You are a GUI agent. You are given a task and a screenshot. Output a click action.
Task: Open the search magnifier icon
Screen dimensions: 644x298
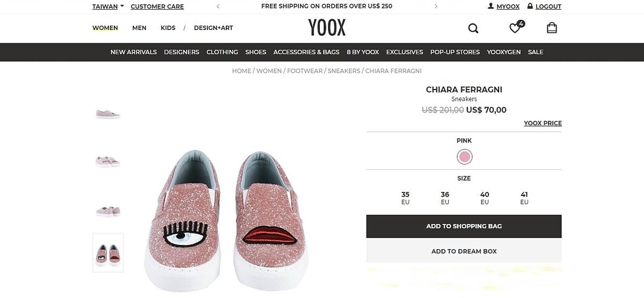[473, 28]
